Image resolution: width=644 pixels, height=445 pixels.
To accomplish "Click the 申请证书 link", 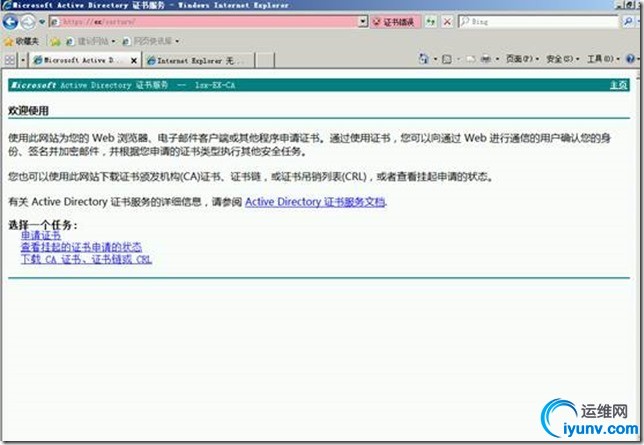I will click(41, 235).
